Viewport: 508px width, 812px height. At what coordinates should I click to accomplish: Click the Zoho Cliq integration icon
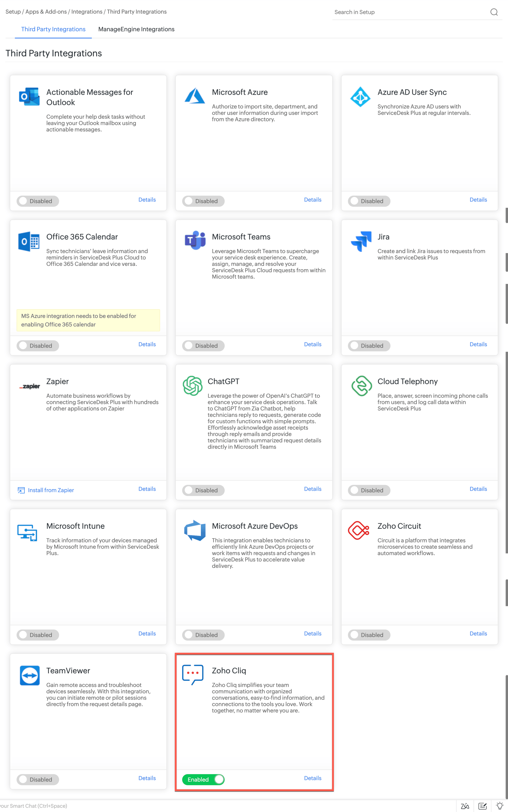click(x=194, y=673)
